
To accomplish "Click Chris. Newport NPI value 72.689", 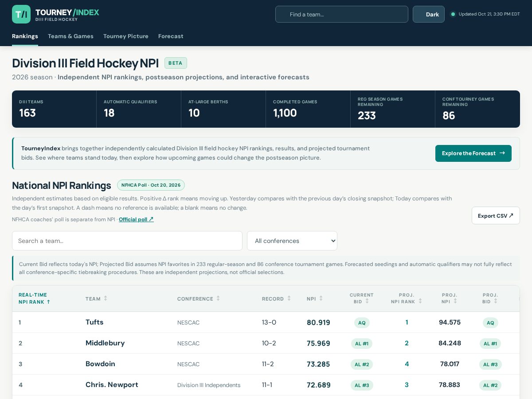I will (319, 385).
